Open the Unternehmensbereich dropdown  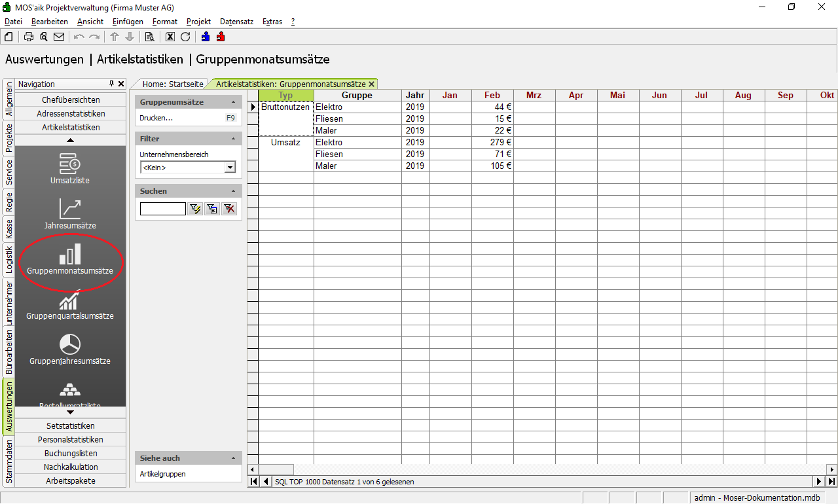[x=230, y=168]
